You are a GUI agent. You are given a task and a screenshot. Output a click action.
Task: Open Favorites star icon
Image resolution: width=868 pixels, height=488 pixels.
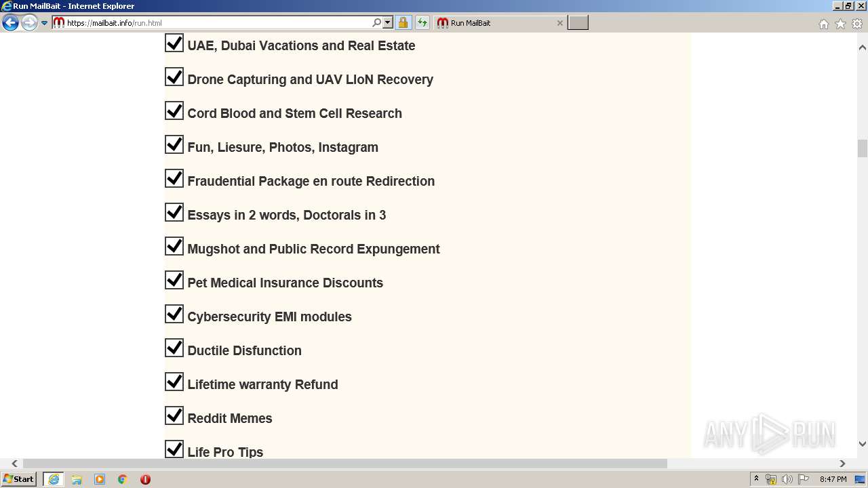[x=840, y=24]
